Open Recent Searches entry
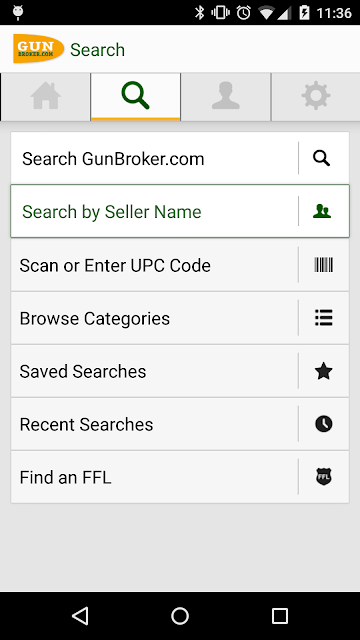 pyautogui.click(x=180, y=424)
